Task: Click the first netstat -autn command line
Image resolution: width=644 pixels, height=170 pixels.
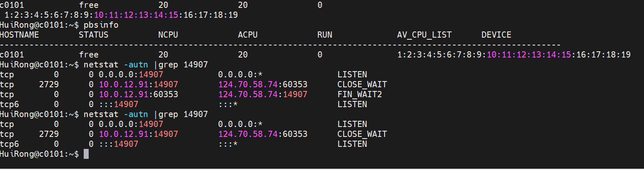Action: (145, 65)
